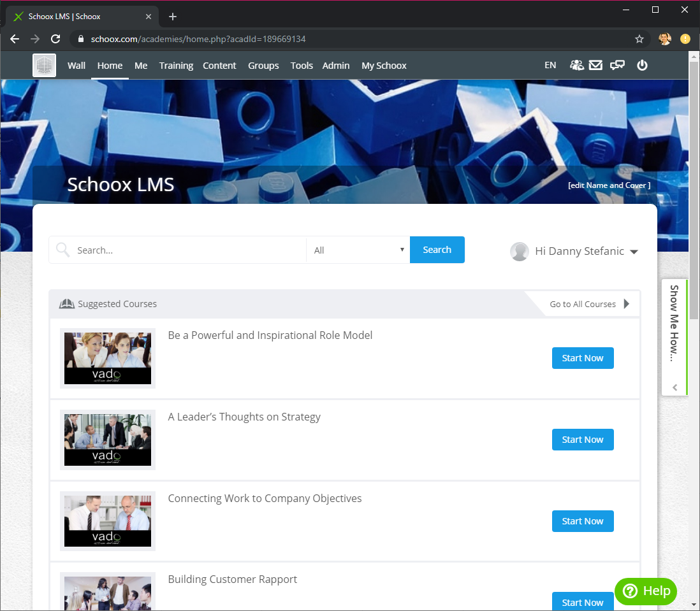Select the Home menu item

pyautogui.click(x=110, y=66)
